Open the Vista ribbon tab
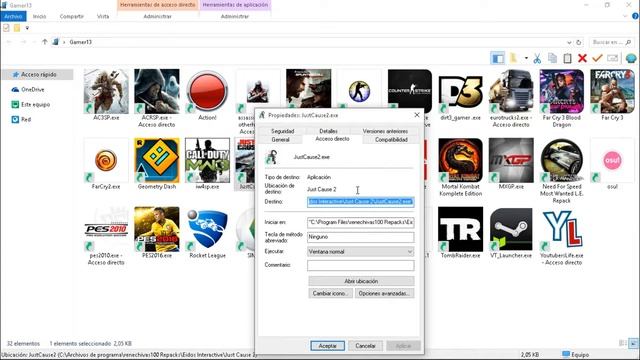This screenshot has height=360, width=640. pos(103,16)
